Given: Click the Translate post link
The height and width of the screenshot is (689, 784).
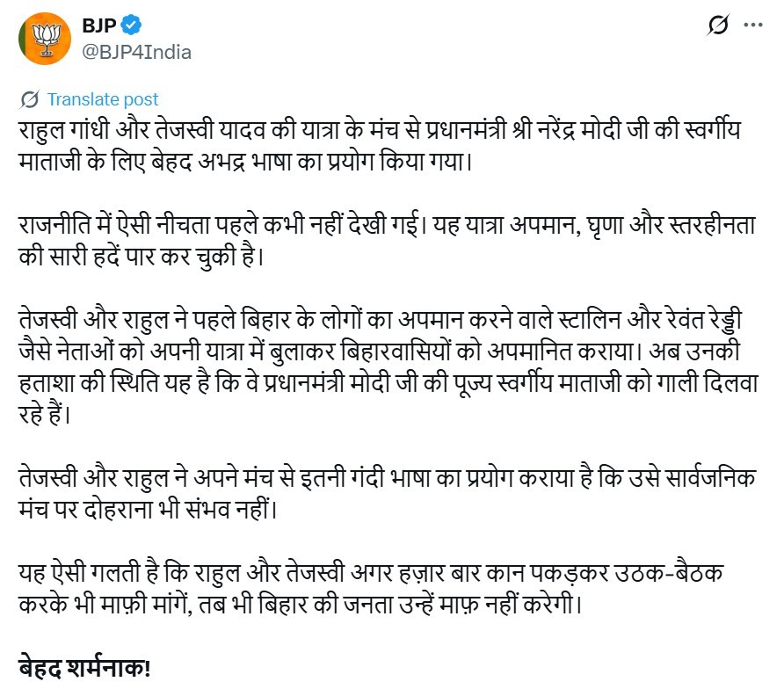Looking at the screenshot, I should click(103, 99).
